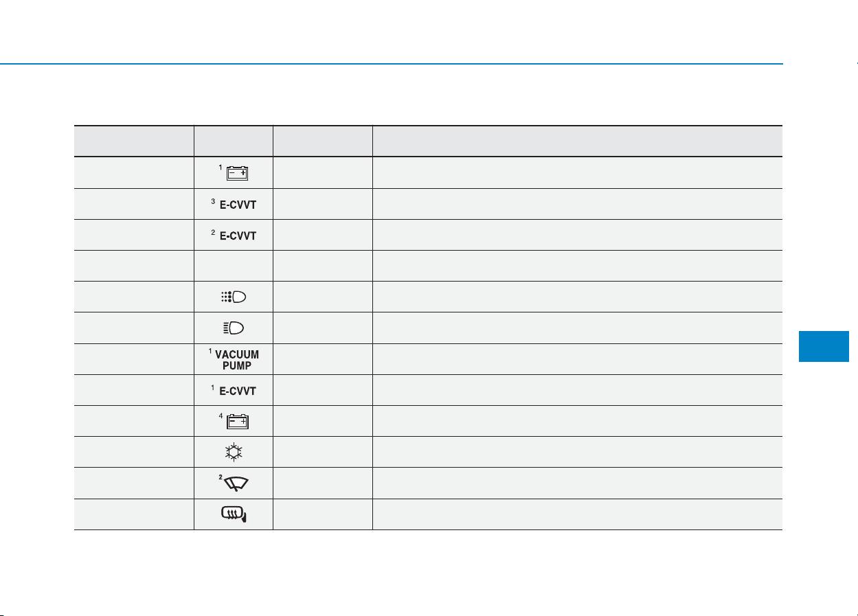Click the description cell in battery 1 row
This screenshot has width=858, height=616.
pyautogui.click(x=577, y=172)
